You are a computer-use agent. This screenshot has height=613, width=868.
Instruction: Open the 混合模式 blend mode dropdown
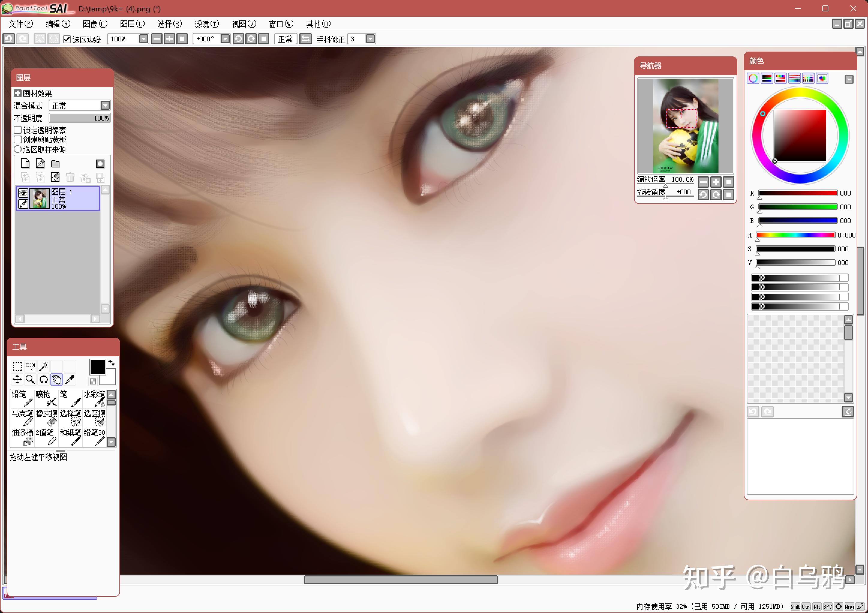[x=105, y=105]
